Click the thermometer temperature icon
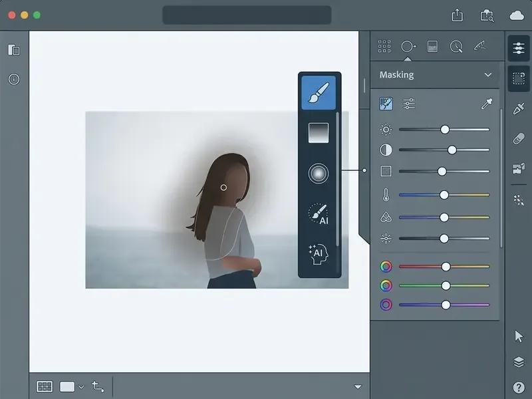The width and height of the screenshot is (532, 399). 386,195
